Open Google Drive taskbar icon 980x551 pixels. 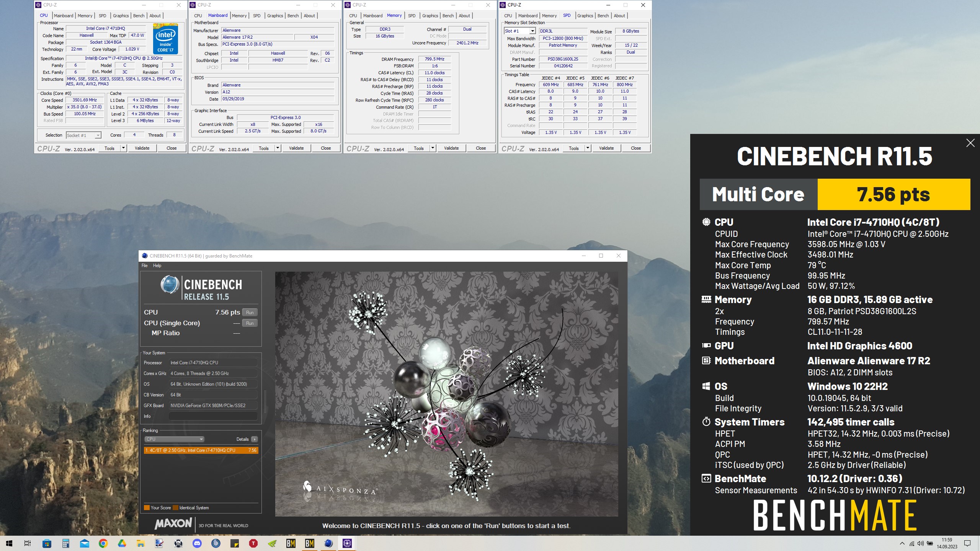click(x=122, y=543)
